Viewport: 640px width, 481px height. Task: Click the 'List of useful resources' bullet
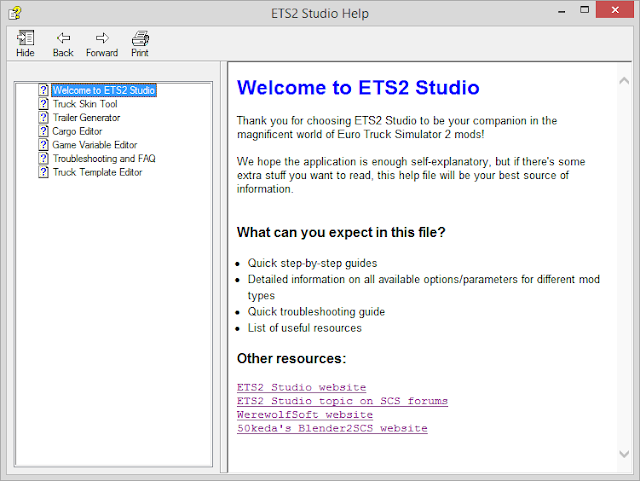pos(304,328)
